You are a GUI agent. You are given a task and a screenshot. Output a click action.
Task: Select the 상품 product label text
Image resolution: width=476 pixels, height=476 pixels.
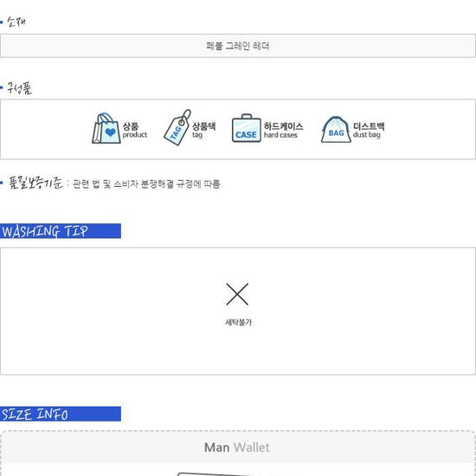pyautogui.click(x=134, y=130)
